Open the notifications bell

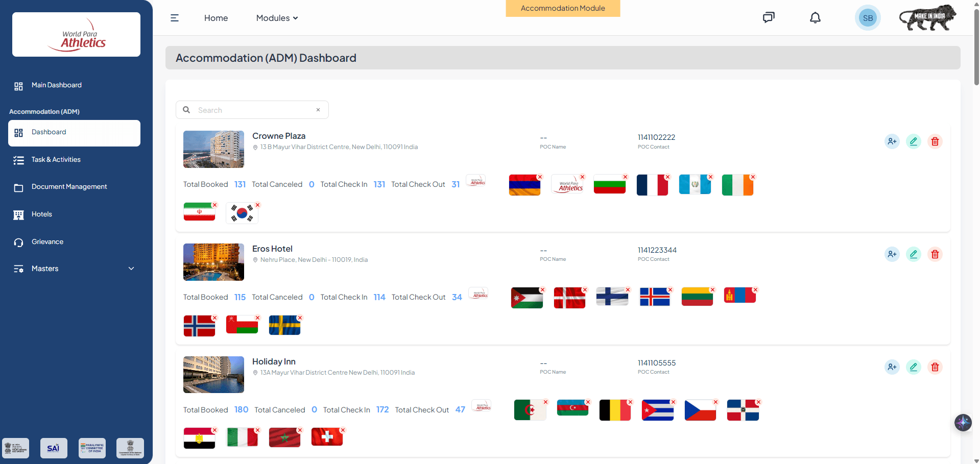pyautogui.click(x=815, y=18)
